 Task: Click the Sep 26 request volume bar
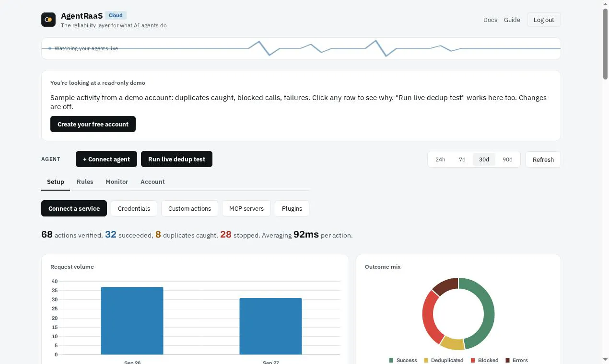[x=132, y=321]
